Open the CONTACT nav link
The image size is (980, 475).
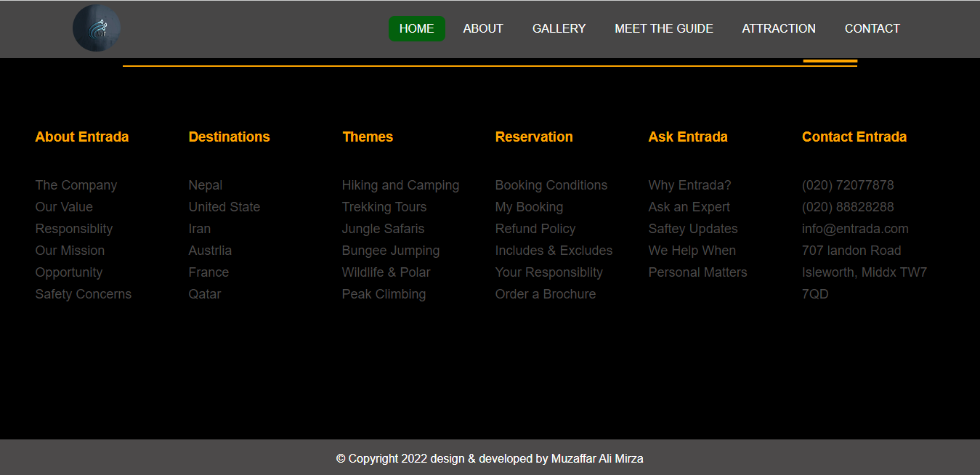pyautogui.click(x=872, y=28)
